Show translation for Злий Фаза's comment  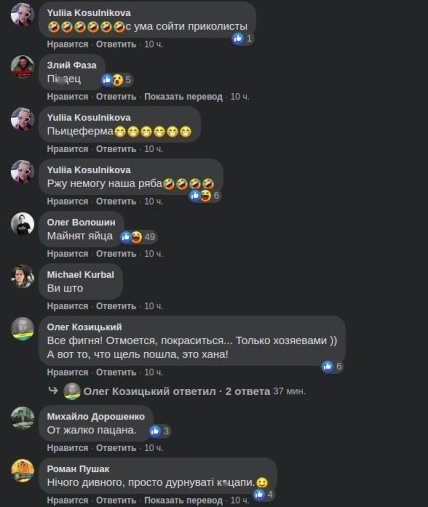(x=183, y=97)
